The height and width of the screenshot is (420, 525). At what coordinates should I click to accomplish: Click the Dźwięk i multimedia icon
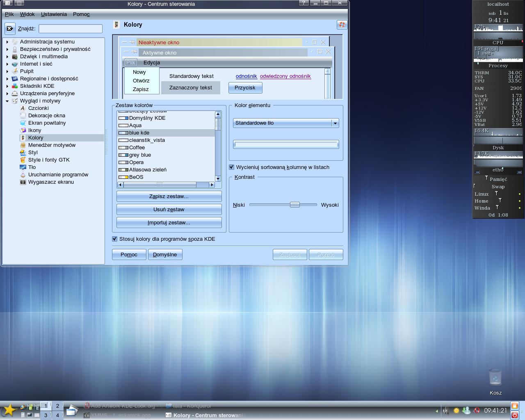click(x=15, y=57)
